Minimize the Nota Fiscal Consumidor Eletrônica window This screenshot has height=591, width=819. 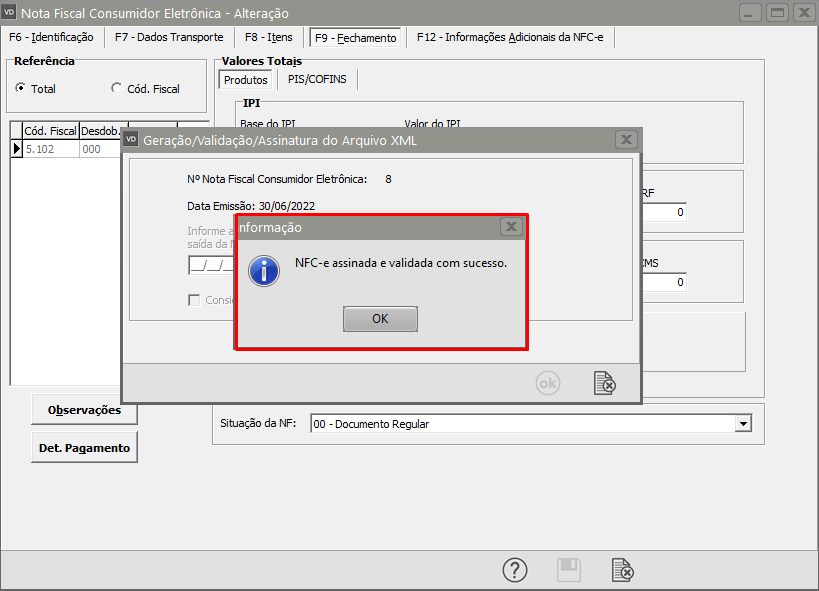(x=750, y=13)
